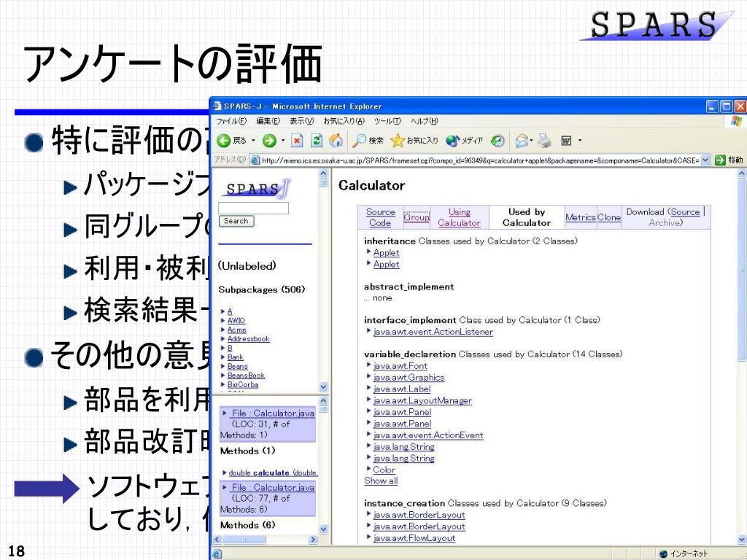
Task: Open the ツール(T) menu
Action: tap(387, 121)
